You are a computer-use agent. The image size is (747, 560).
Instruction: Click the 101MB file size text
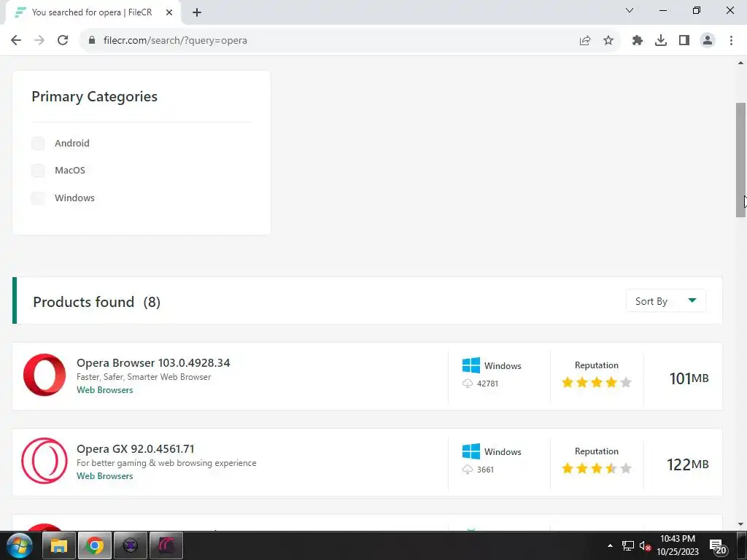689,378
